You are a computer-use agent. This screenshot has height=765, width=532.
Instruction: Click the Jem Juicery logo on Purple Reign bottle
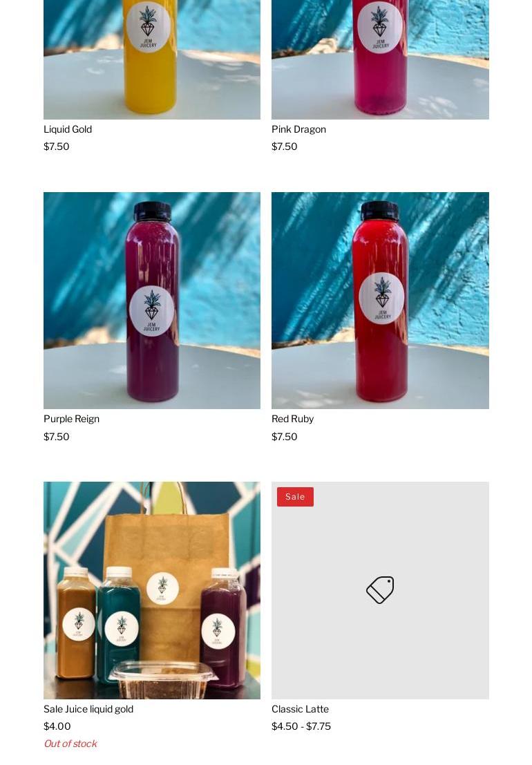click(151, 311)
